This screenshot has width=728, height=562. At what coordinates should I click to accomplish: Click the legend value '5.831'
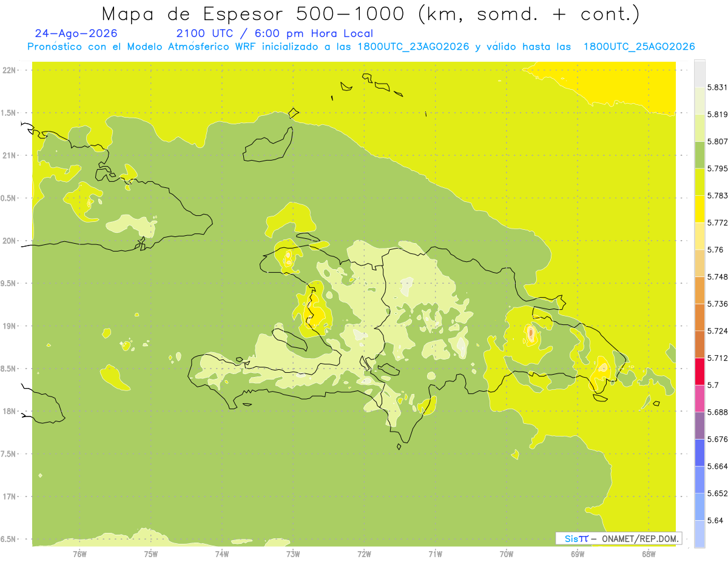[x=717, y=87]
